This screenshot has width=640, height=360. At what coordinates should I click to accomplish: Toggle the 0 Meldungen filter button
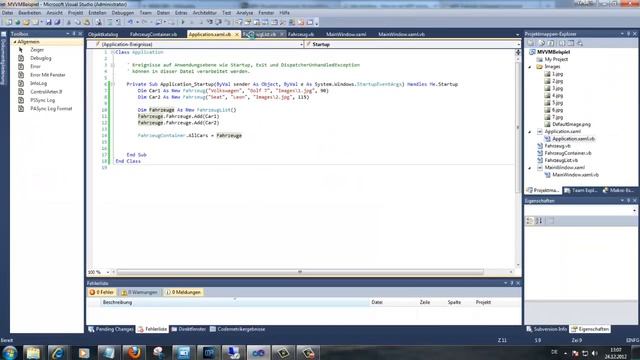[183, 292]
